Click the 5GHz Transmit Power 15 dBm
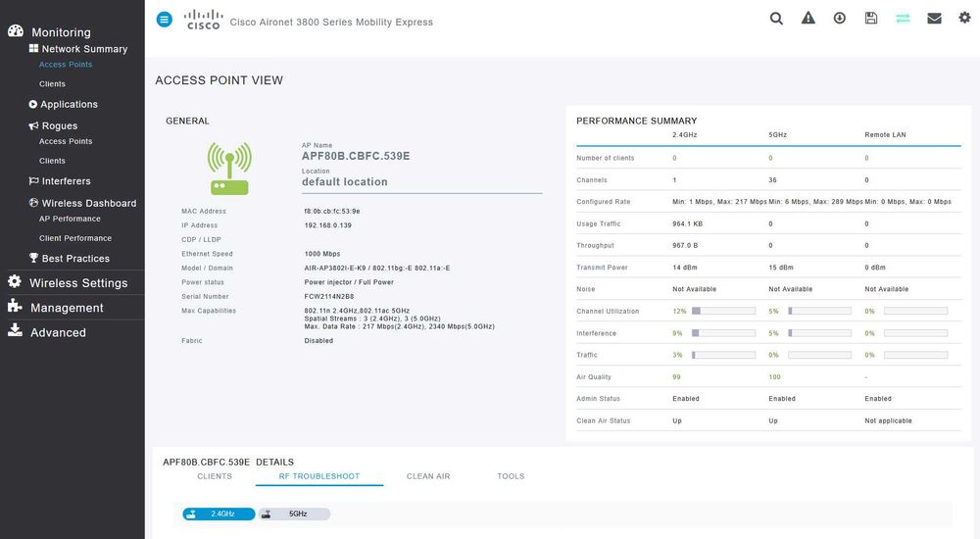Viewport: 980px width, 539px height. click(x=781, y=268)
